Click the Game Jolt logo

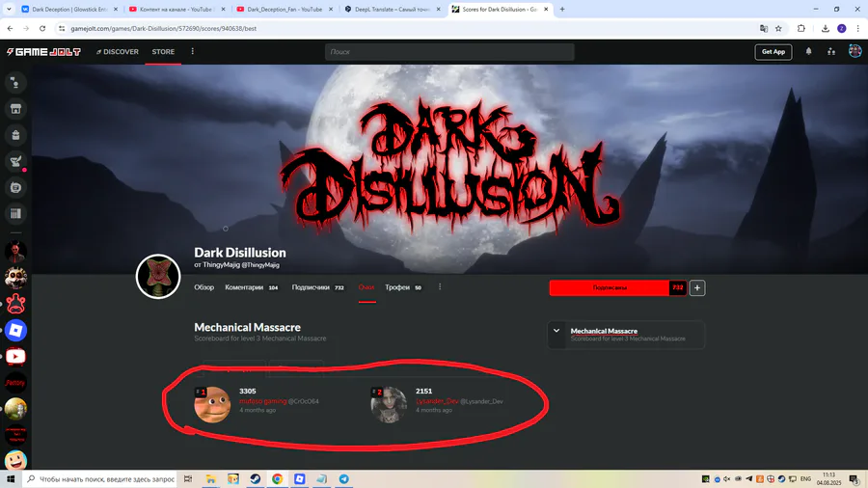pos(43,52)
